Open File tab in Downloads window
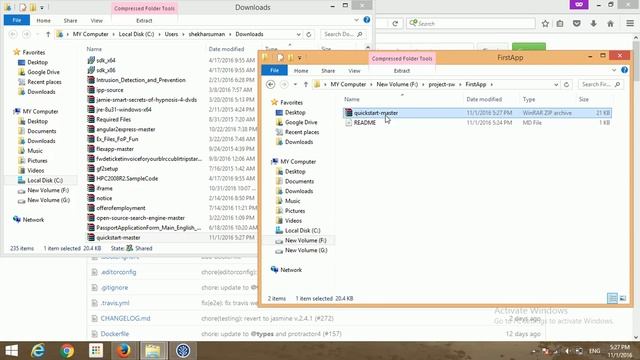640x360 pixels. tap(17, 20)
